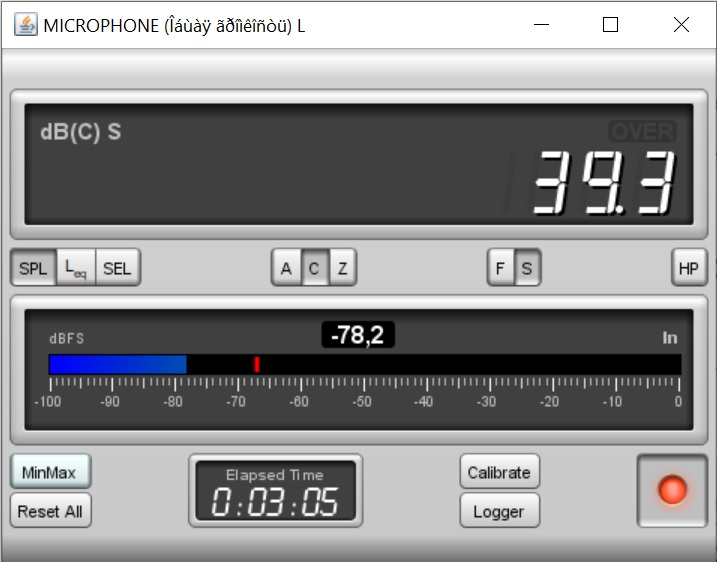
Task: Toggle the MinMax display button
Action: click(50, 472)
